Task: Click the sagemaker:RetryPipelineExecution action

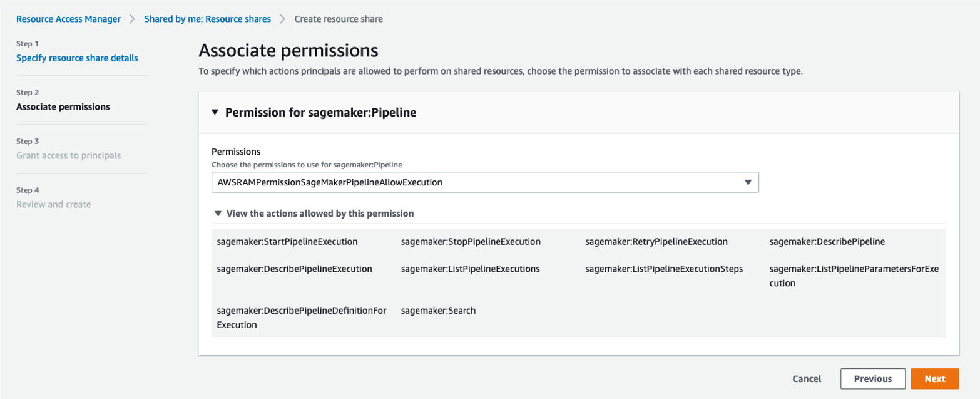Action: 656,241
